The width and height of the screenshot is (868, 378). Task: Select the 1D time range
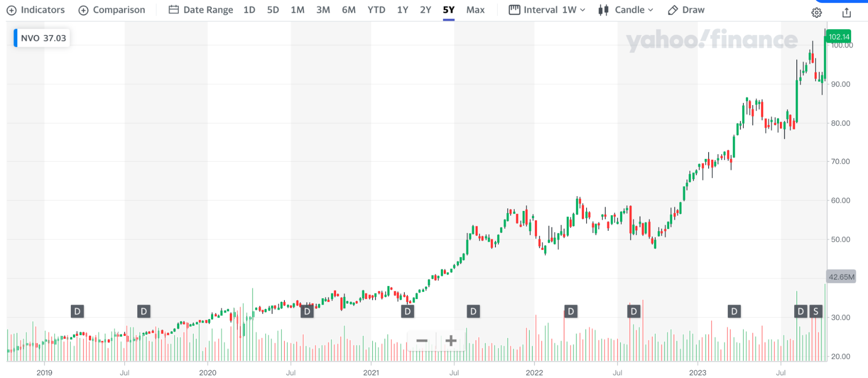(x=249, y=10)
